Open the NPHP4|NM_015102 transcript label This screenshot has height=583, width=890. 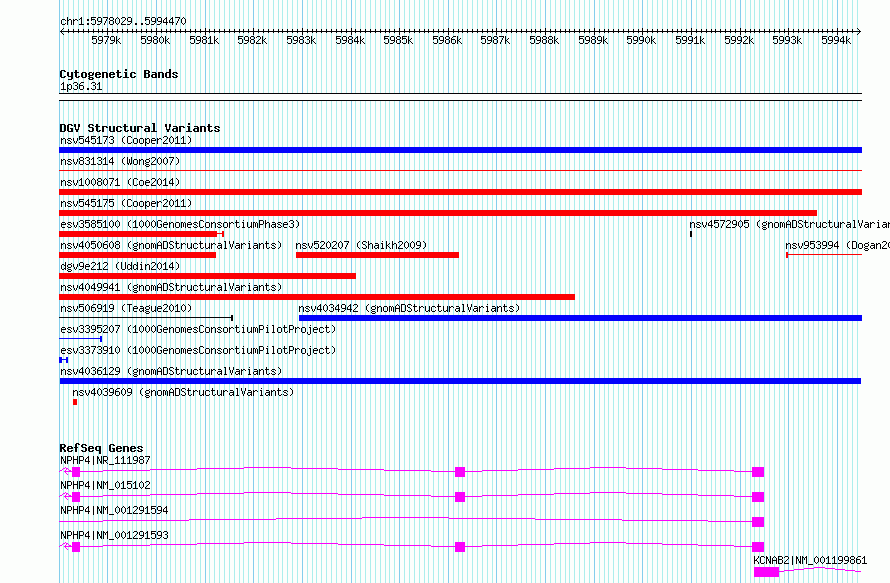pyautogui.click(x=105, y=485)
